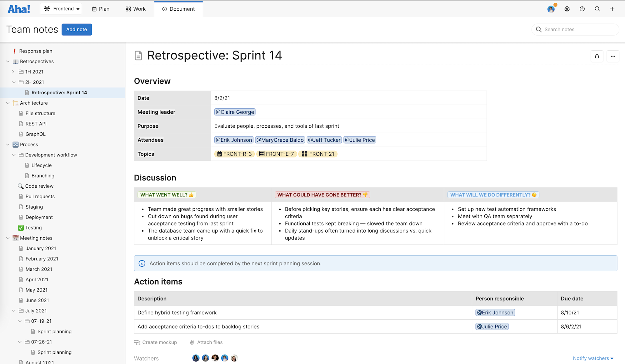Click the plus icon to create new item

(x=612, y=9)
